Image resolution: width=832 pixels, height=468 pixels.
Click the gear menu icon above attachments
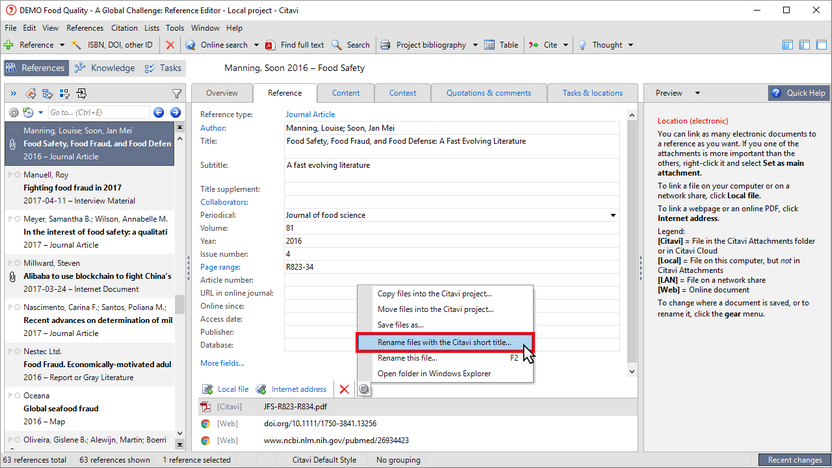364,389
